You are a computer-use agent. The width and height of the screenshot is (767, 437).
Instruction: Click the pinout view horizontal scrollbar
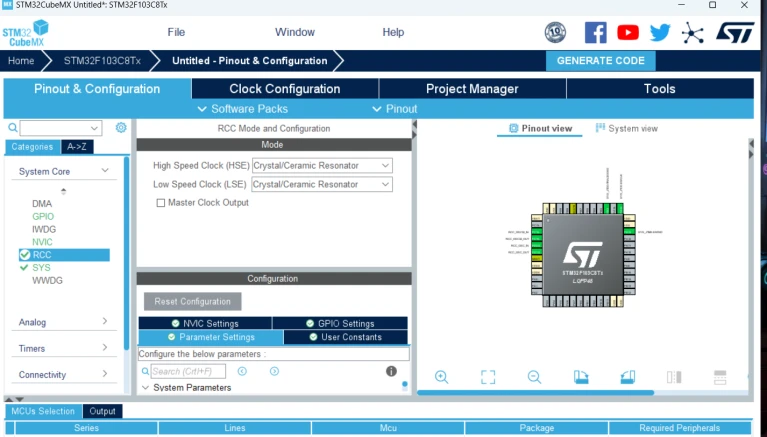[535, 392]
